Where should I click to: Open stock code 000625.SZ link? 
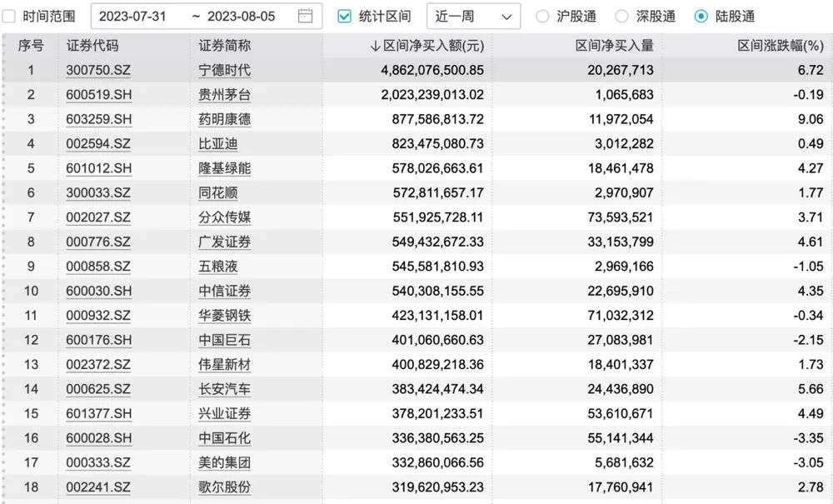pos(98,389)
